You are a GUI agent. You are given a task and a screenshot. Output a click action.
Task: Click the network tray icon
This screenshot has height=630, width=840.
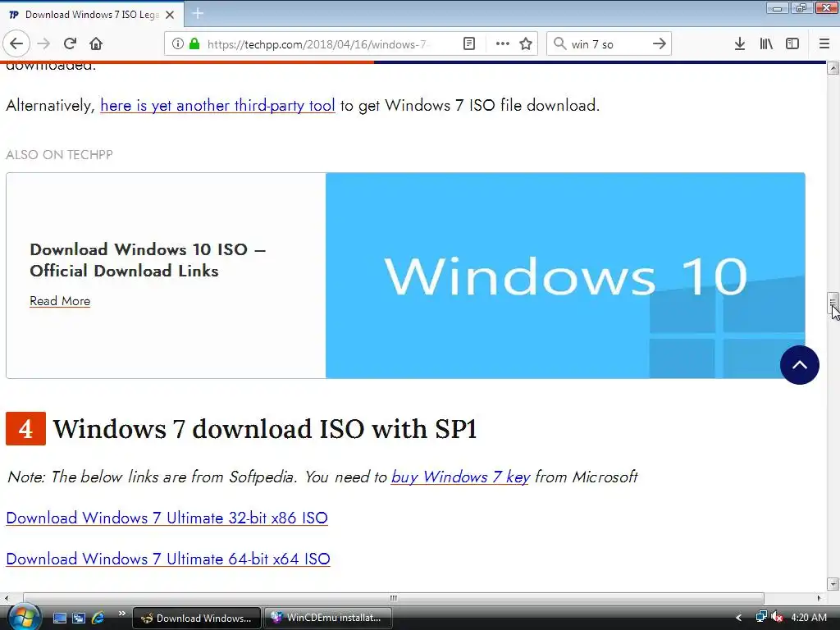pos(761,617)
